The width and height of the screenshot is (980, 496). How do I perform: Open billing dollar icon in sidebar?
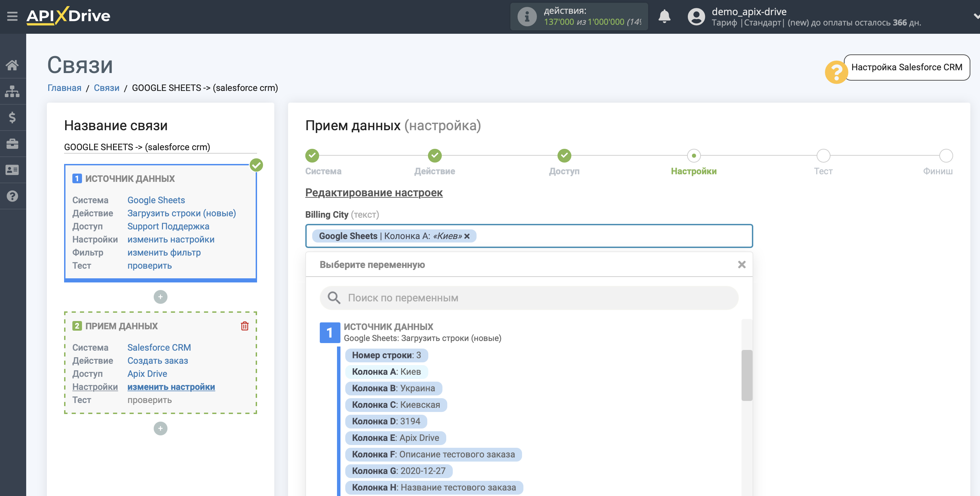(x=12, y=117)
